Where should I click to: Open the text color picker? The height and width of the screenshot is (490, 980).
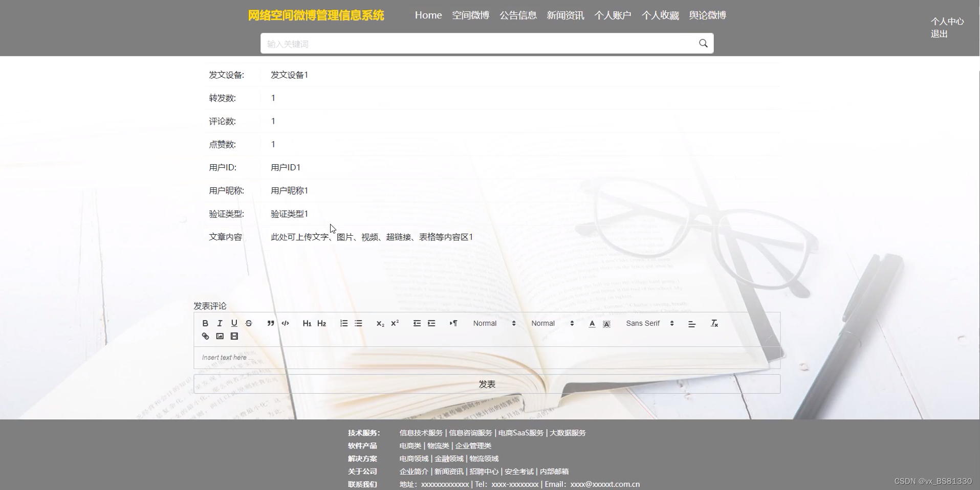[x=592, y=323]
